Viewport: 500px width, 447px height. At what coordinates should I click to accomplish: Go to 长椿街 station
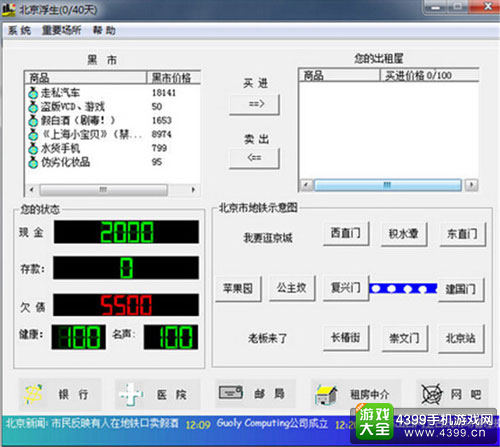point(346,338)
